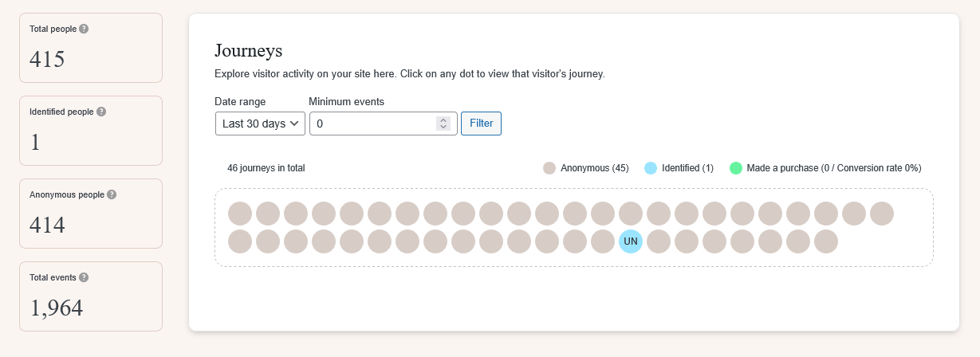Click the Anonymous people 414 card
The width and height of the screenshot is (980, 357).
tap(91, 214)
